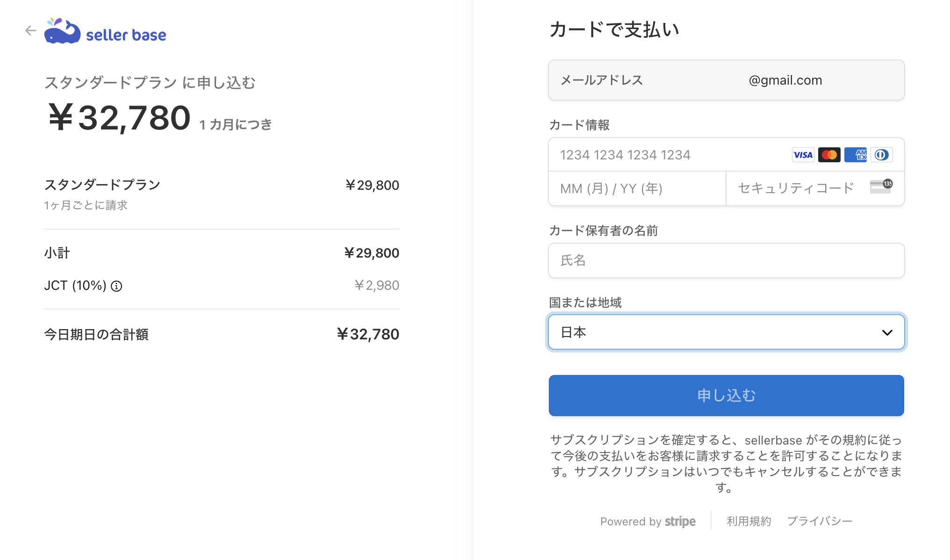The width and height of the screenshot is (950, 560).
Task: Click the JCT tax info icon
Action: click(x=116, y=286)
